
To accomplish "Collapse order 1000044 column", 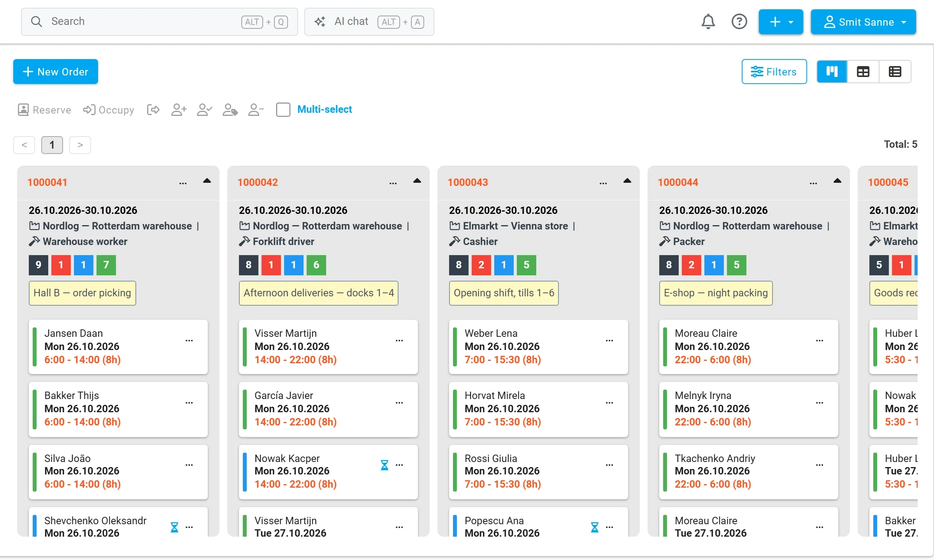I will [x=837, y=181].
